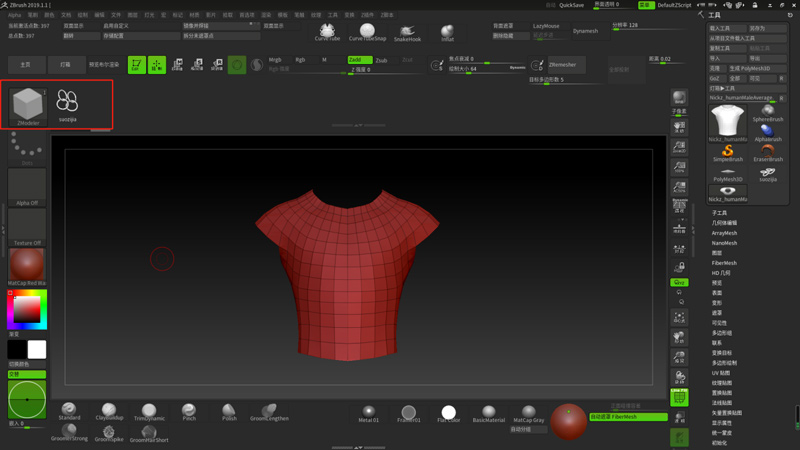800x450 pixels.
Task: Click the color picker gradient square
Action: 27,310
